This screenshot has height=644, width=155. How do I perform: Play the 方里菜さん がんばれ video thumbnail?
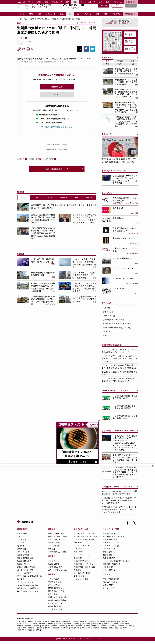coord(120,147)
